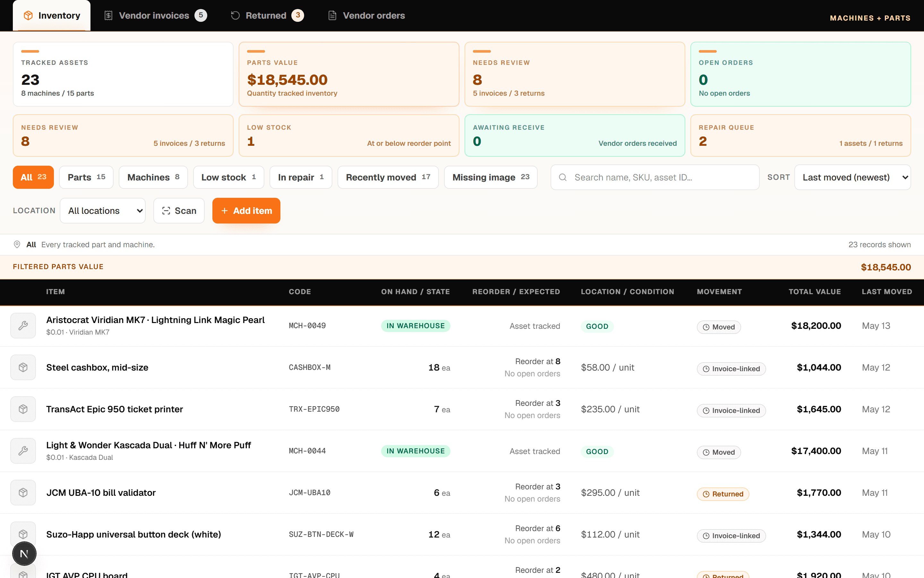Click the code SUZ-BTN-DECK-W

(x=321, y=534)
